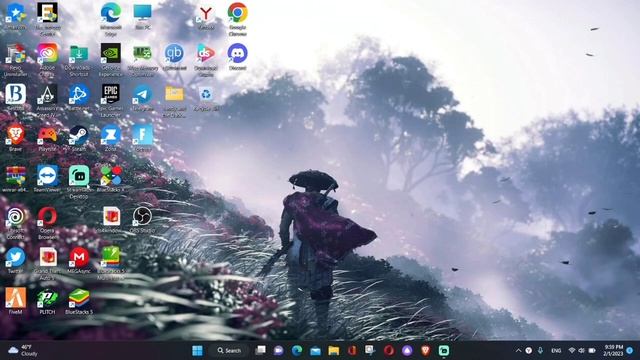The width and height of the screenshot is (640, 360).
Task: Launch TeamViewer desktop shortcut
Action: [x=47, y=176]
